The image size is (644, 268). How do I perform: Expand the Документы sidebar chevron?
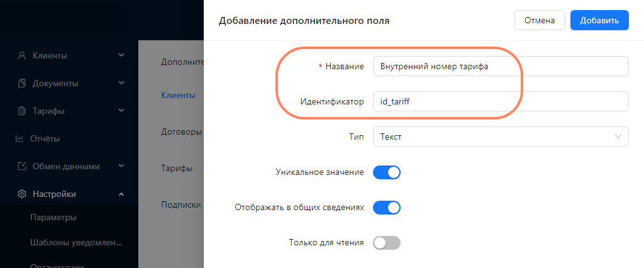click(121, 82)
